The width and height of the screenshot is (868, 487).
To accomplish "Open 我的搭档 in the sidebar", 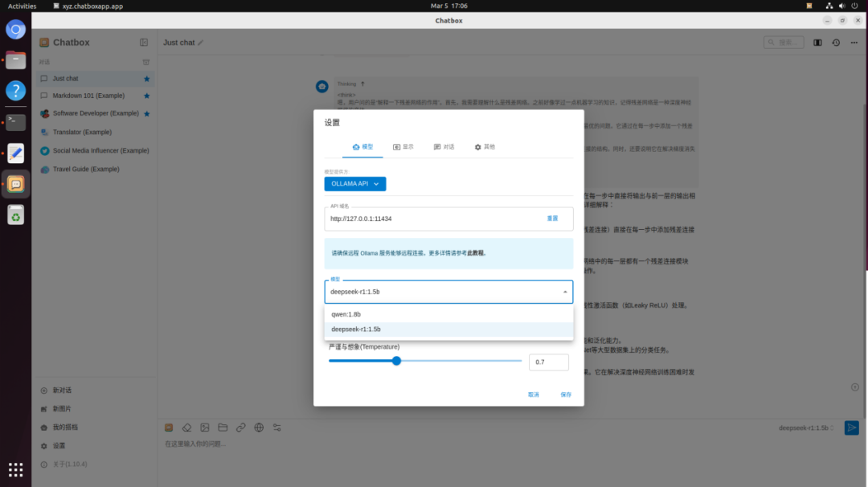I will point(95,428).
